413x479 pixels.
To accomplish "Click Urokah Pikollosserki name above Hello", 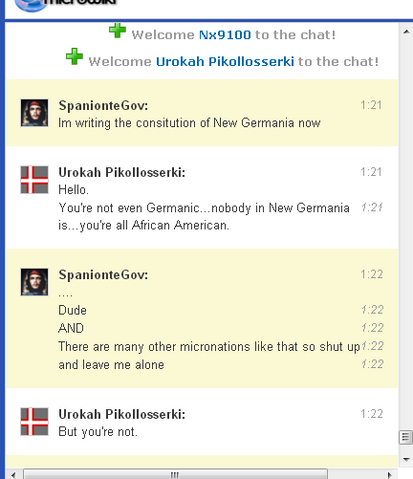I will (122, 172).
